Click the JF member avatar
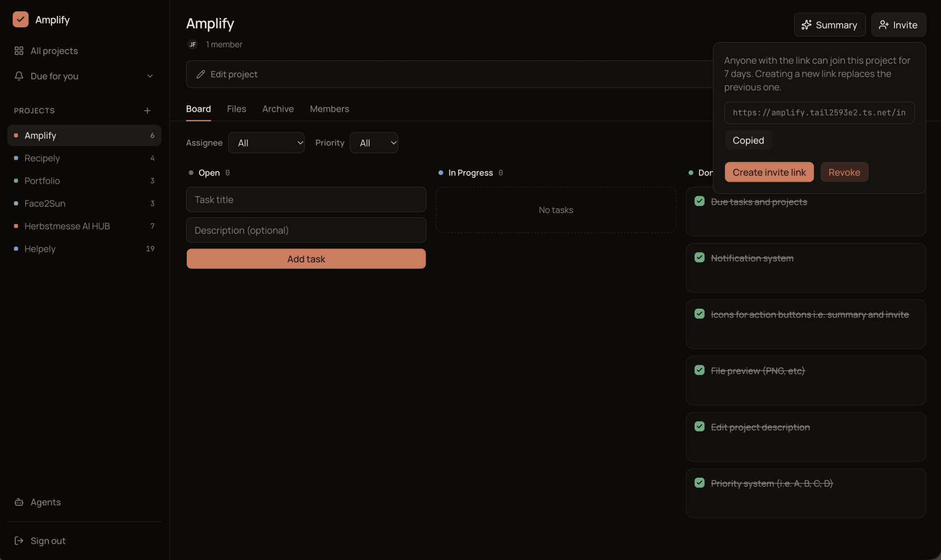Image resolution: width=941 pixels, height=560 pixels. click(193, 45)
